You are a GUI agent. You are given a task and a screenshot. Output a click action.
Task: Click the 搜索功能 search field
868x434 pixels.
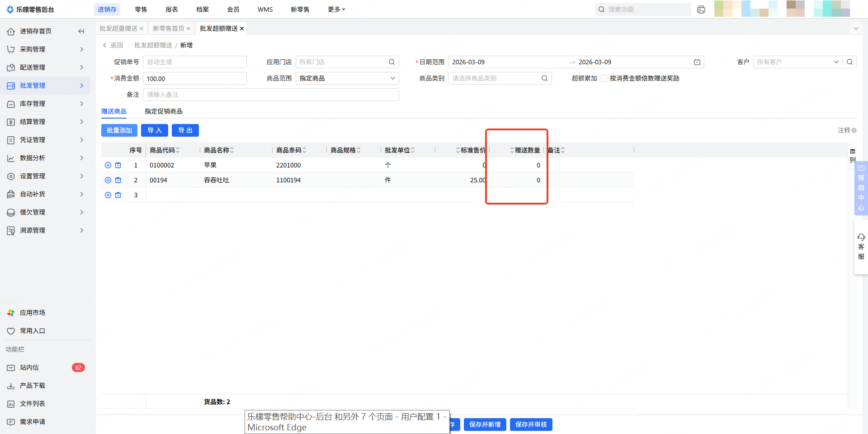click(643, 10)
